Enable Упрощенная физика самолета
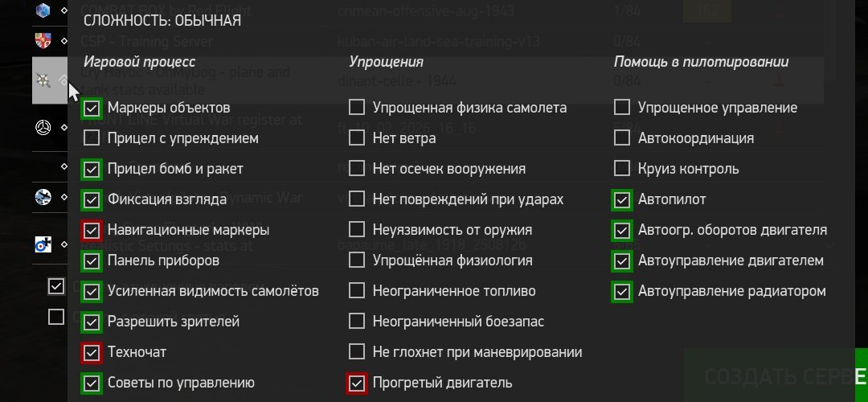This screenshot has width=868, height=402. [x=357, y=108]
